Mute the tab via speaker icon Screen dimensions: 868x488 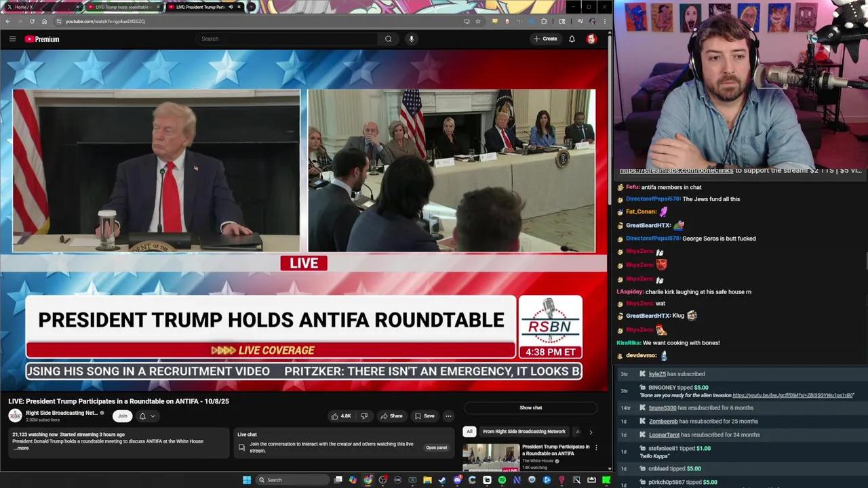230,7
